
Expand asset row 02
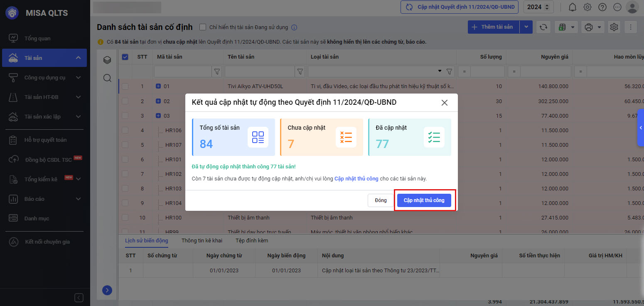[158, 101]
